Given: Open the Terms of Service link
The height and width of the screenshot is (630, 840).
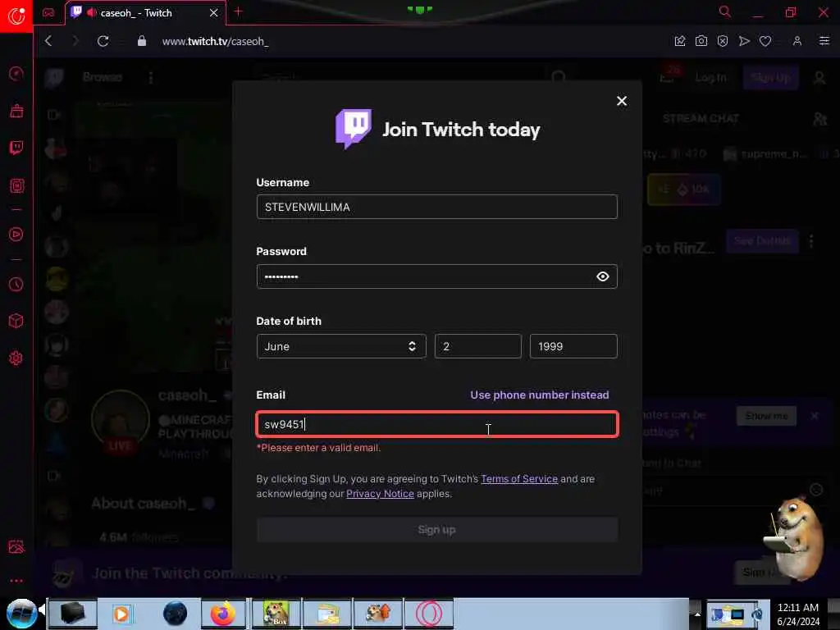Looking at the screenshot, I should coord(519,479).
